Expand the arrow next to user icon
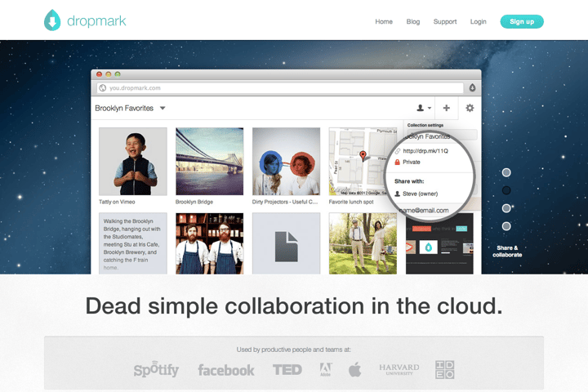The image size is (588, 392). (430, 108)
